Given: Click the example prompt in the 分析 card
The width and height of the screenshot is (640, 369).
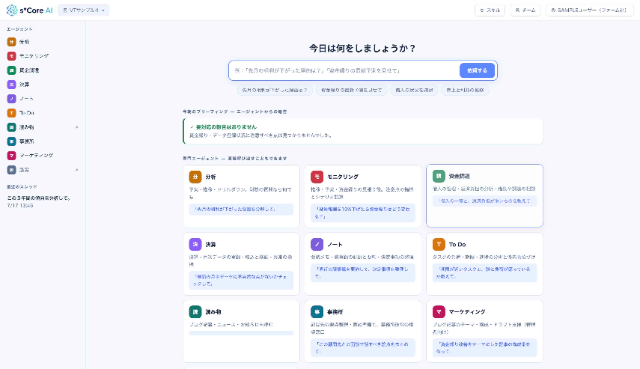Looking at the screenshot, I should [241, 209].
